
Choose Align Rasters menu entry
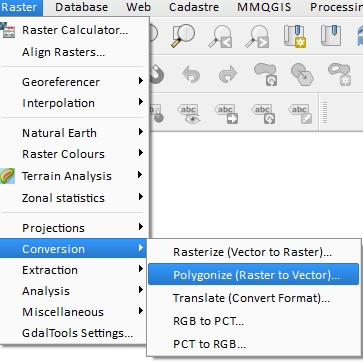(75, 52)
